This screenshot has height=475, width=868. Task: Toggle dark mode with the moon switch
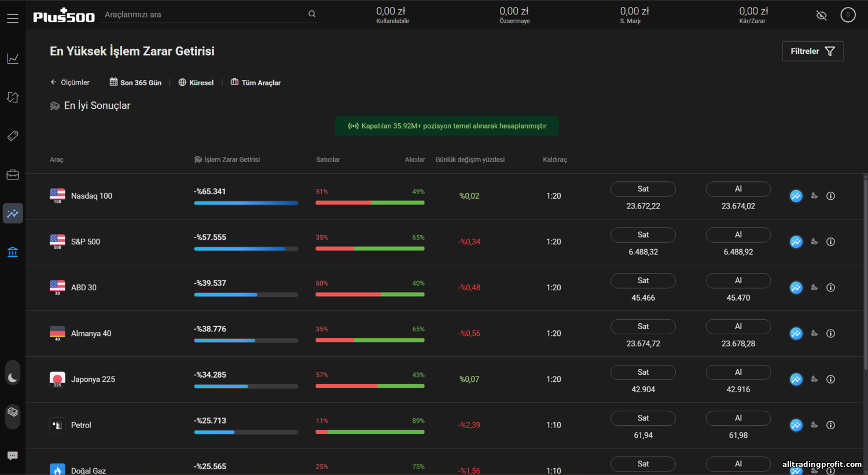[13, 378]
